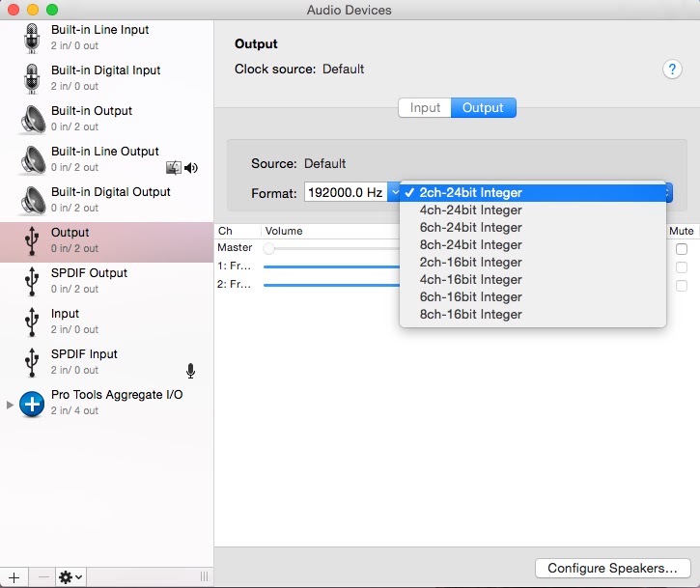
Task: Adjust the 1: Fr channel volume slider
Action: (x=331, y=267)
